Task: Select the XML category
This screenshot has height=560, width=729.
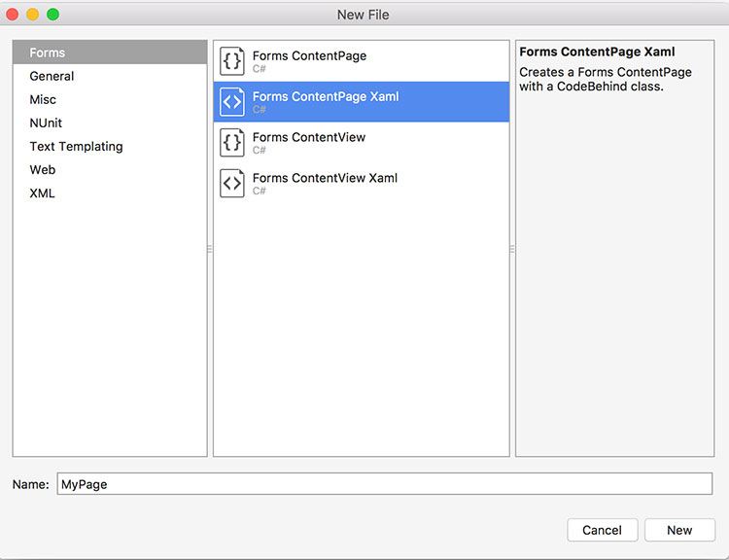Action: tap(110, 193)
